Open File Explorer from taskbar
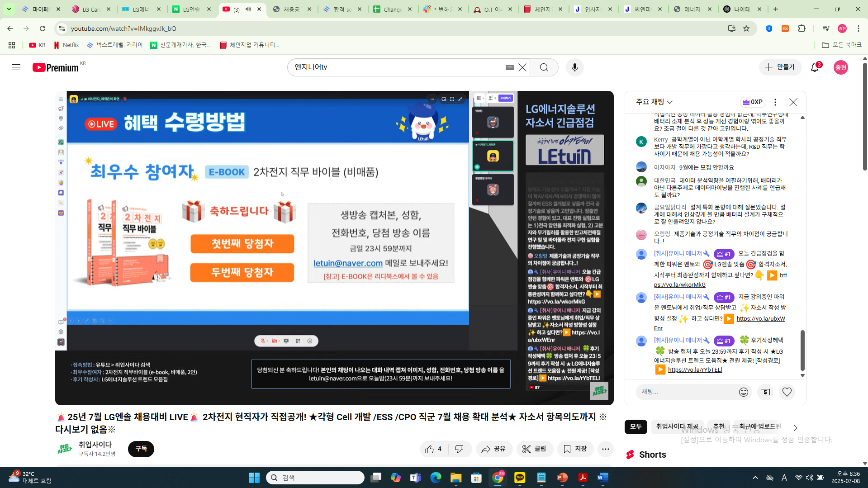This screenshot has width=868, height=488. (455, 478)
